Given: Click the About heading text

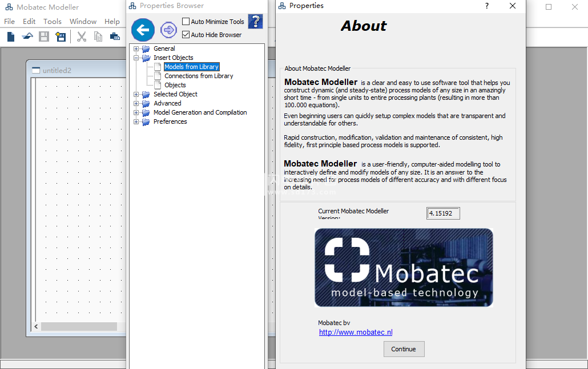Looking at the screenshot, I should [x=364, y=26].
